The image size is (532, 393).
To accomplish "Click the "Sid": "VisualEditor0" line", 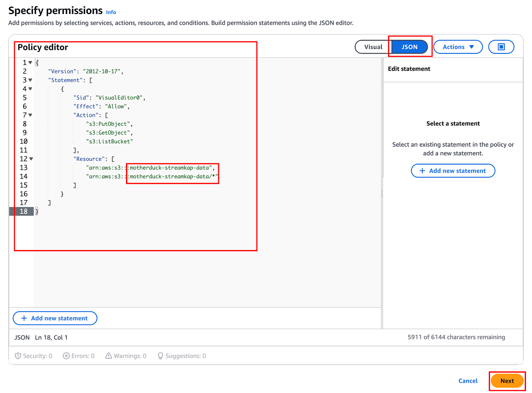I will click(109, 98).
